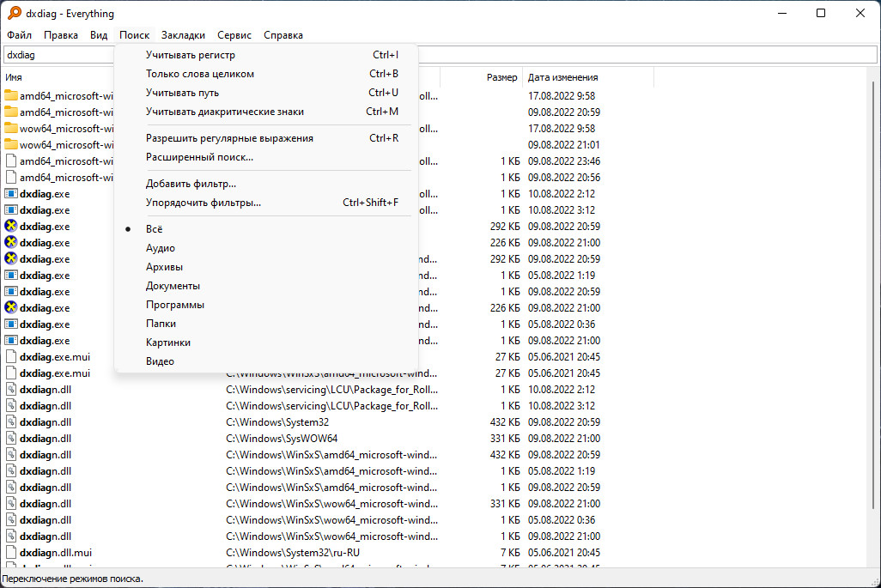Click the Everything app icon in title bar

pyautogui.click(x=15, y=14)
